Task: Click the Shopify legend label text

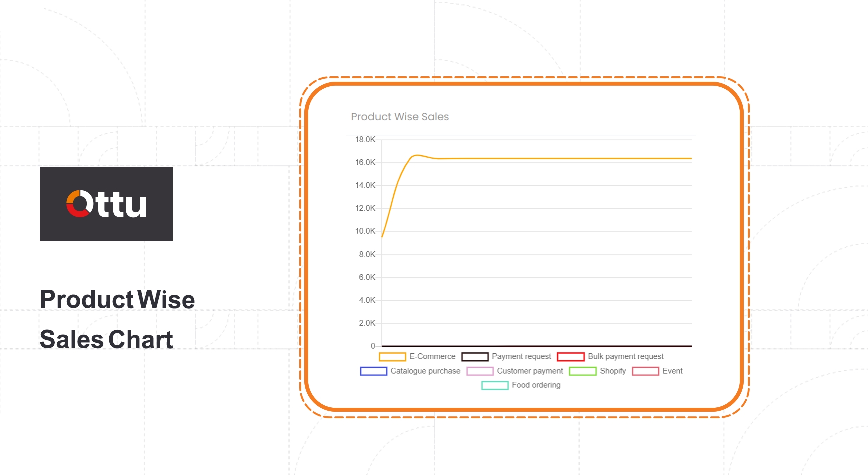Action: pyautogui.click(x=613, y=371)
